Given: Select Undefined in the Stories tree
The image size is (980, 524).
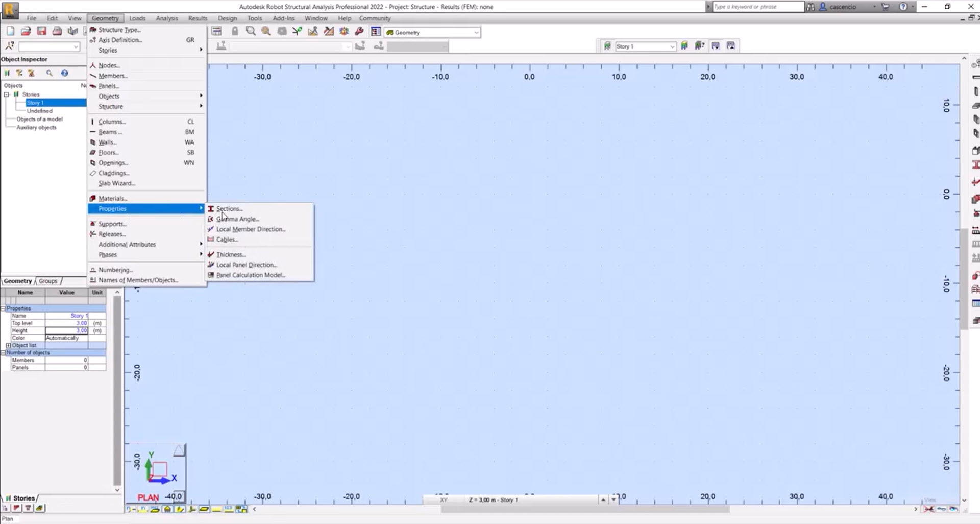Looking at the screenshot, I should [39, 111].
